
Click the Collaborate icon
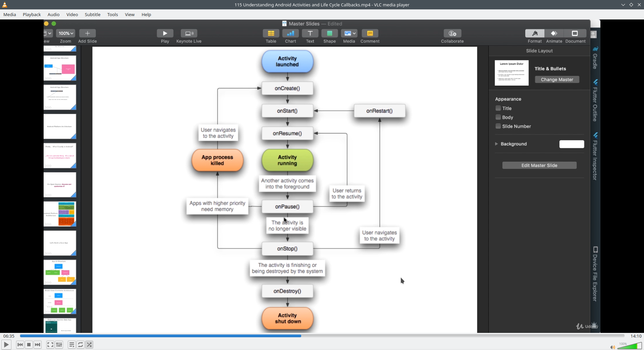(x=452, y=33)
